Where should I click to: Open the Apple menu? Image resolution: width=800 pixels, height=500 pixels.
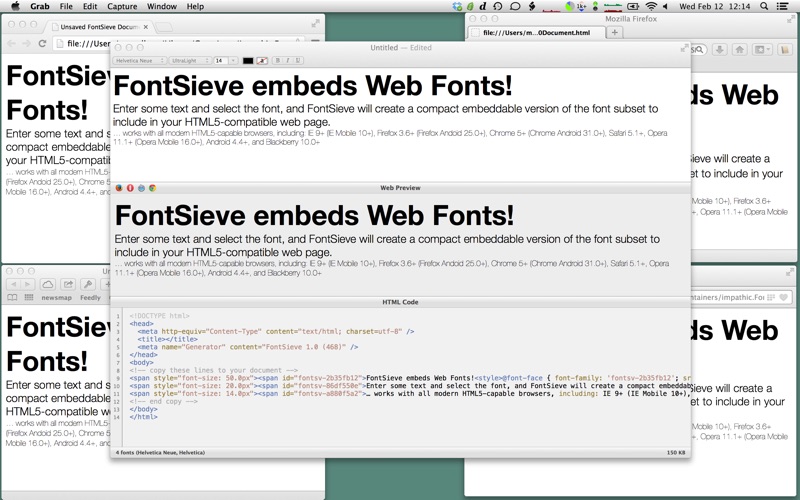15,6
